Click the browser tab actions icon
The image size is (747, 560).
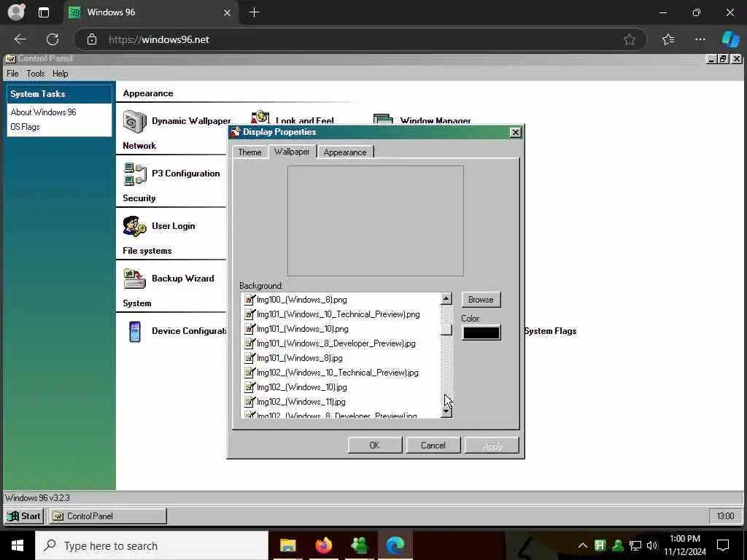point(43,12)
